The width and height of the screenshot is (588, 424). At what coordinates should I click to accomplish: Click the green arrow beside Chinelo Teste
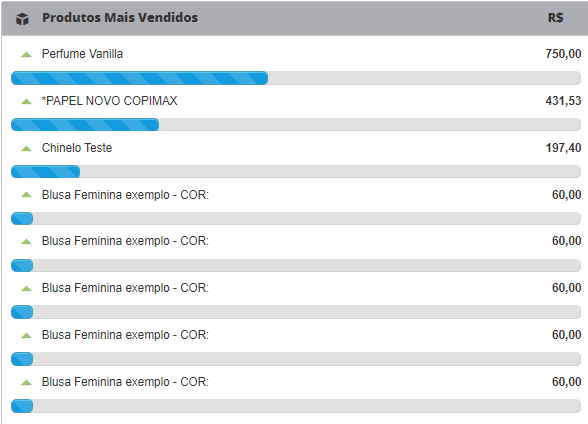[26, 149]
